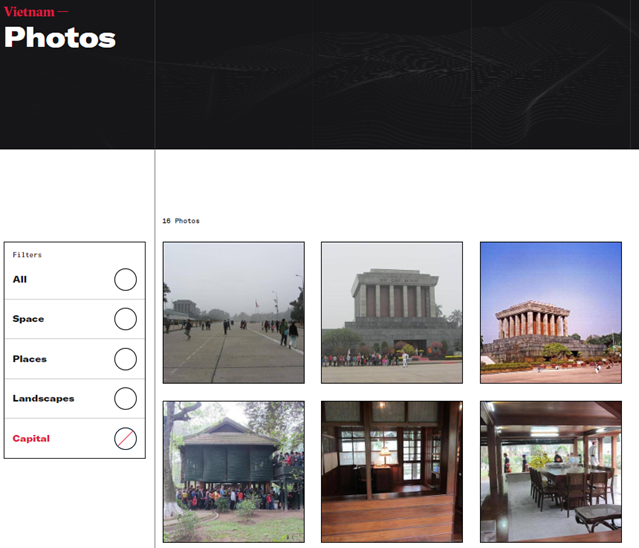Click the 16 Photos count text
The image size is (639, 548).
coord(181,221)
